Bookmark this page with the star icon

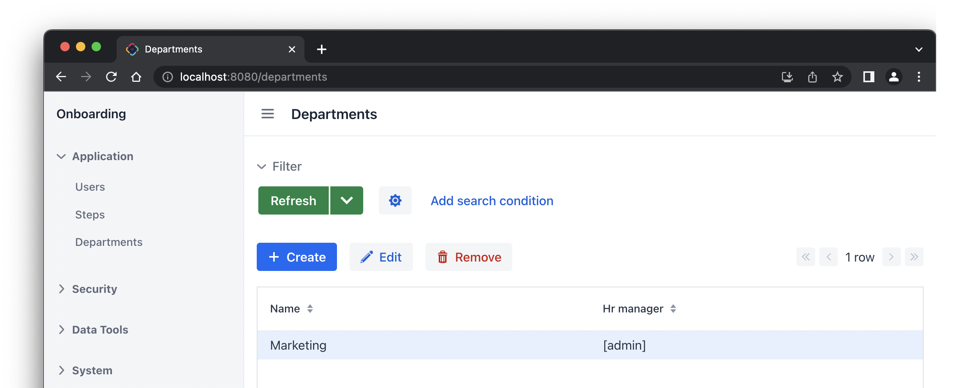click(837, 77)
